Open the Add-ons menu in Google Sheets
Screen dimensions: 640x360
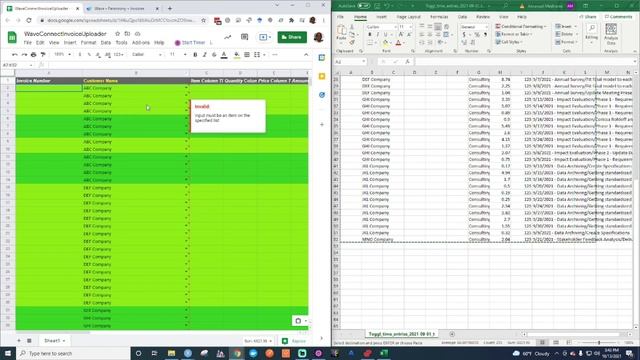tap(141, 42)
